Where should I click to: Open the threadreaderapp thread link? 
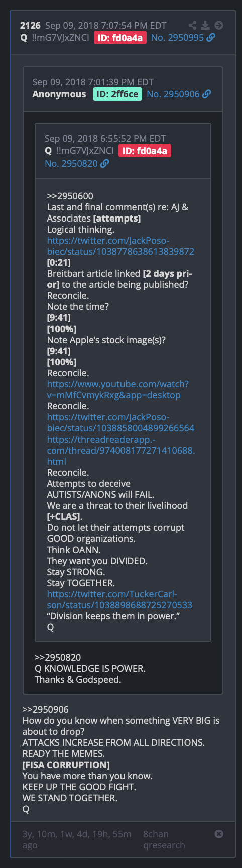point(121,450)
